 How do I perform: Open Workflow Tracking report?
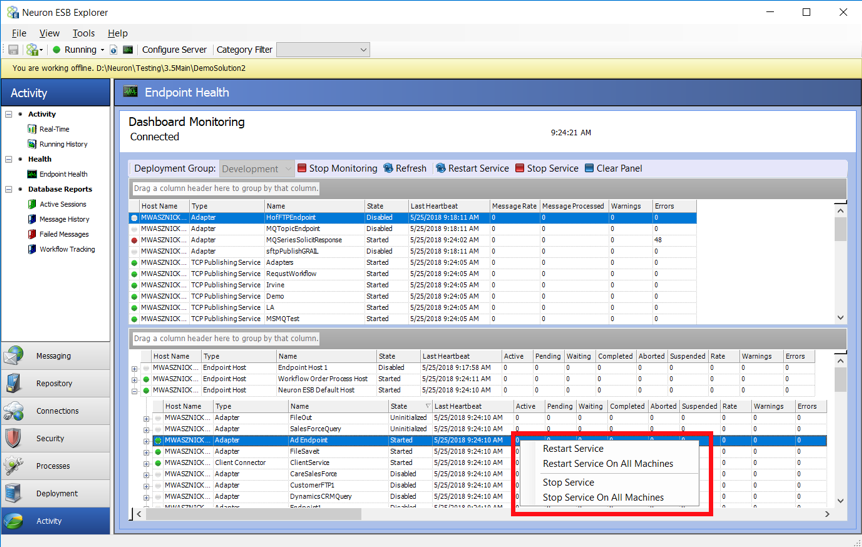[x=67, y=249]
